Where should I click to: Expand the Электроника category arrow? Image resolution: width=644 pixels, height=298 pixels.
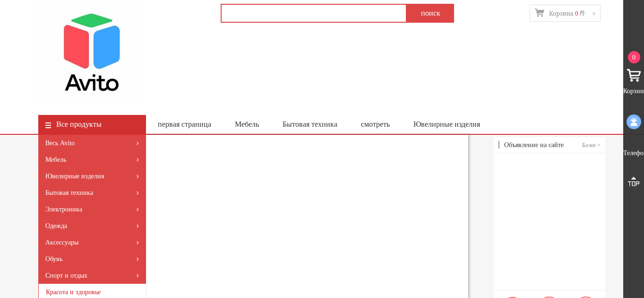click(137, 210)
